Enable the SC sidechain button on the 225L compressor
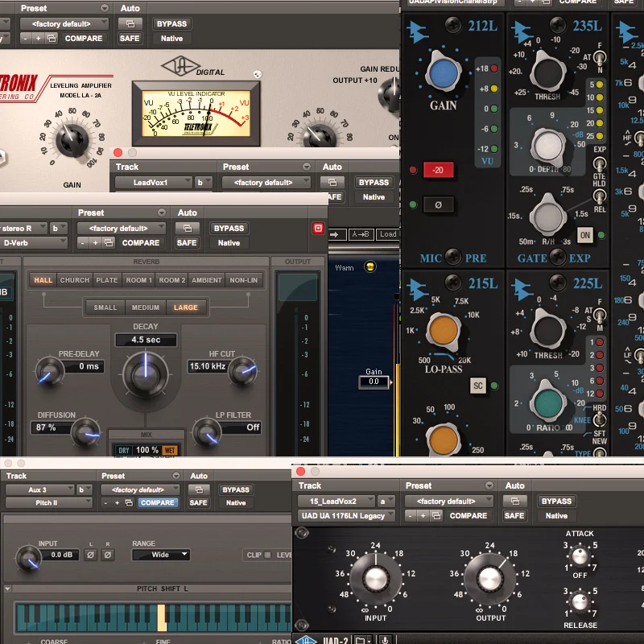The width and height of the screenshot is (644, 644). point(478,386)
